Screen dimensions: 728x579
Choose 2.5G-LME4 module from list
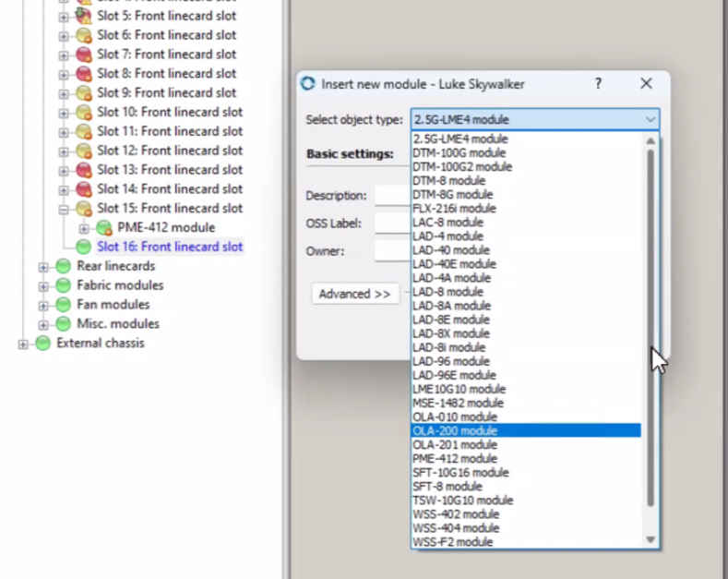point(527,139)
